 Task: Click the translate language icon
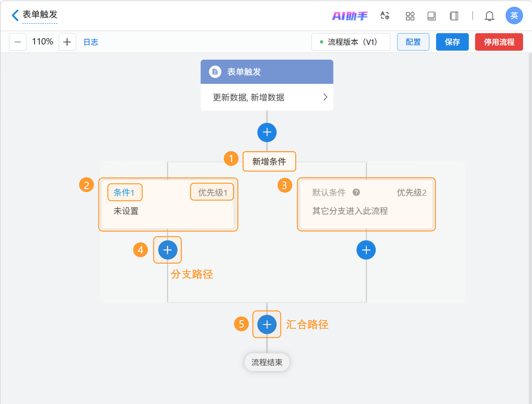[385, 16]
